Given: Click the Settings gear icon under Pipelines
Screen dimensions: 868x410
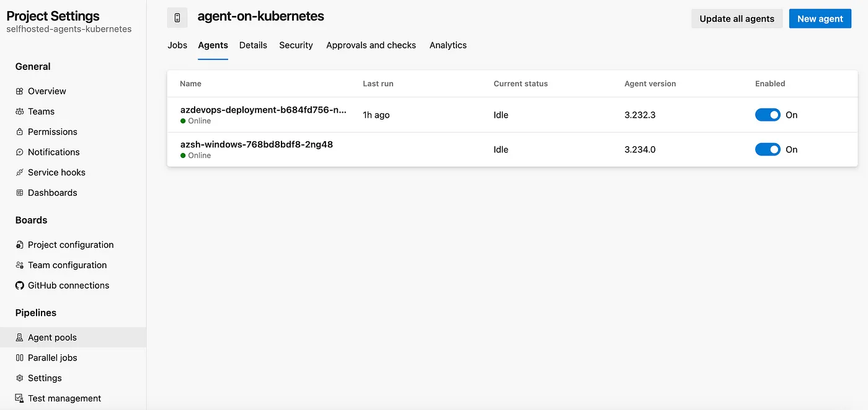Looking at the screenshot, I should [19, 378].
